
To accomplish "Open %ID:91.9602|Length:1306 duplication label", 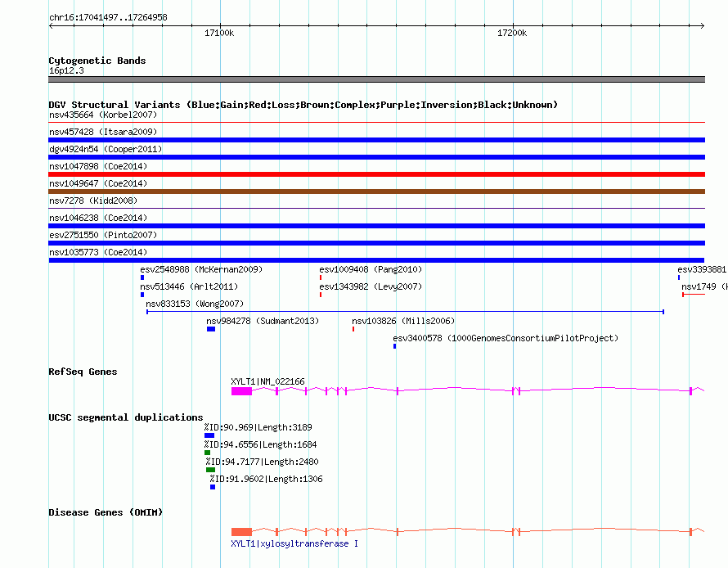I will coord(266,479).
